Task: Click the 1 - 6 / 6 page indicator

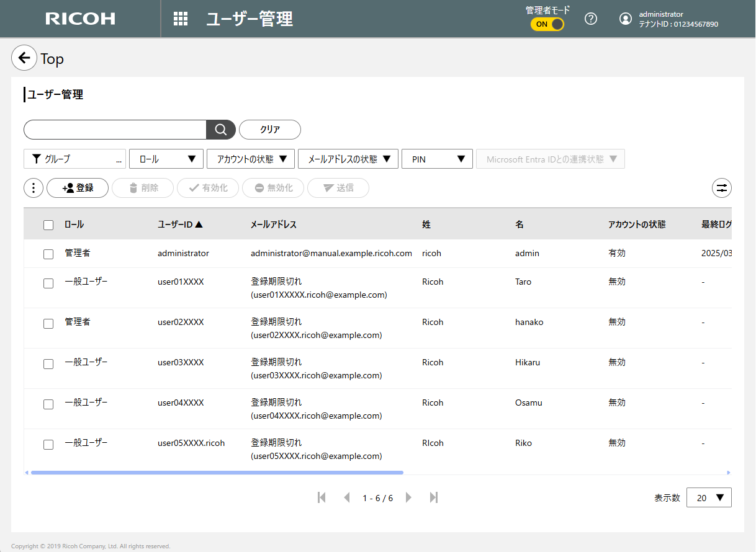Action: (377, 498)
